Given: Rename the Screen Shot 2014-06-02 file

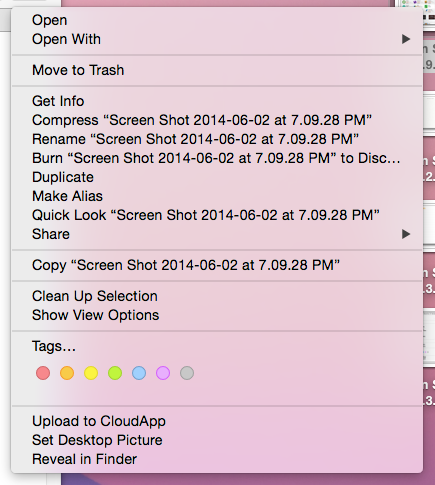Looking at the screenshot, I should 217,139.
